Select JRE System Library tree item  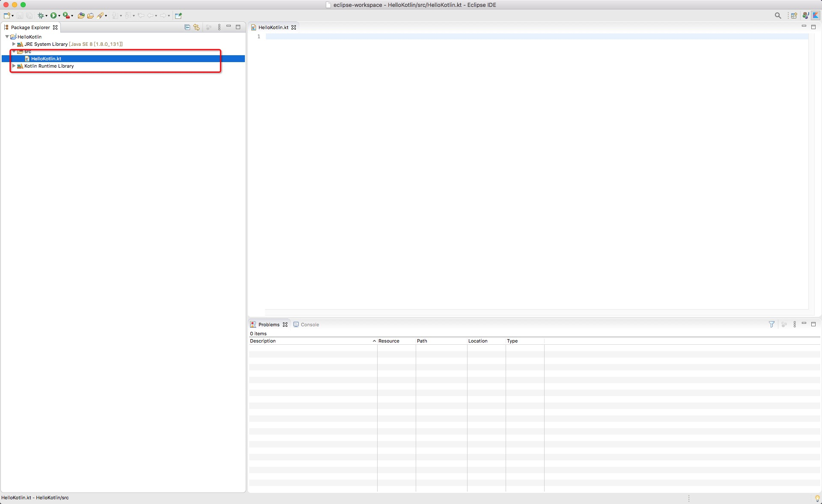(73, 44)
